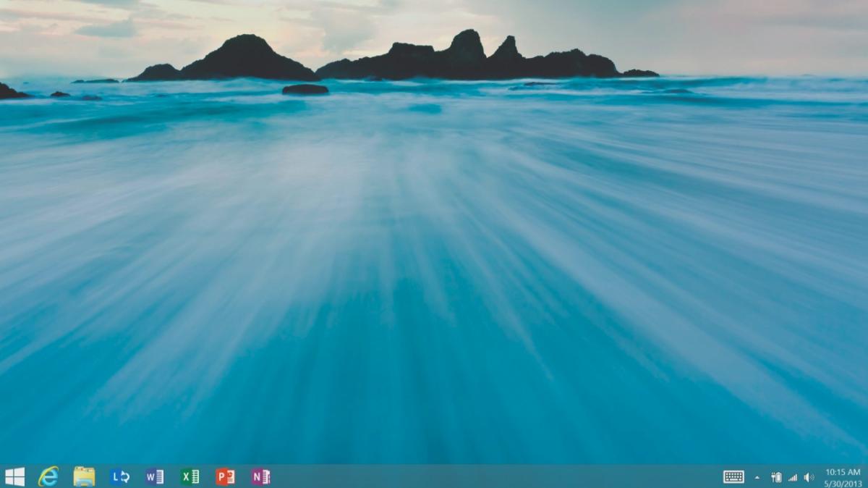
Task: Open the volume speaker control
Action: [809, 477]
